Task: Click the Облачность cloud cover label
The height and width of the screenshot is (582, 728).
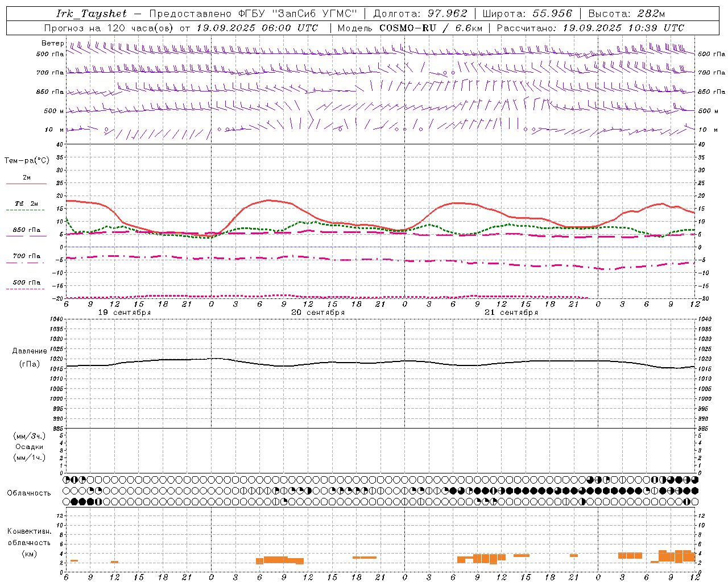Action: click(29, 493)
